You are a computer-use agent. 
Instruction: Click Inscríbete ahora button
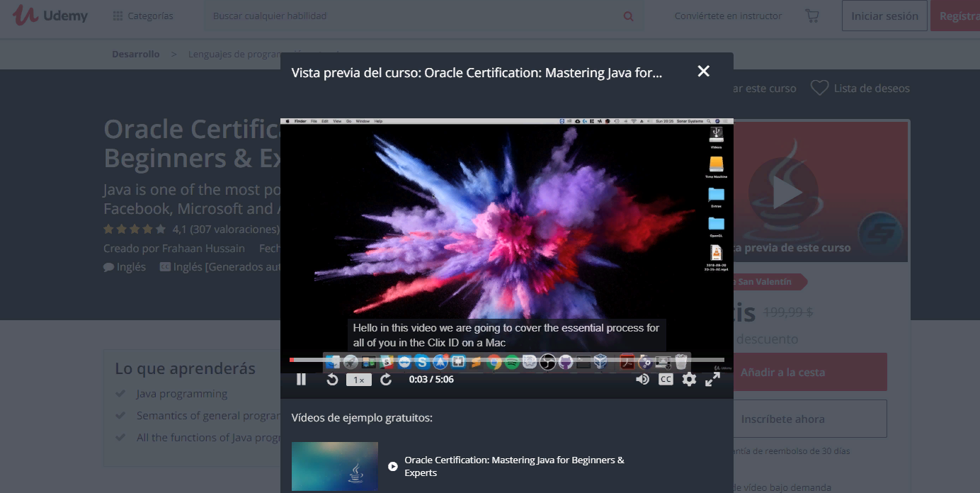coord(810,419)
